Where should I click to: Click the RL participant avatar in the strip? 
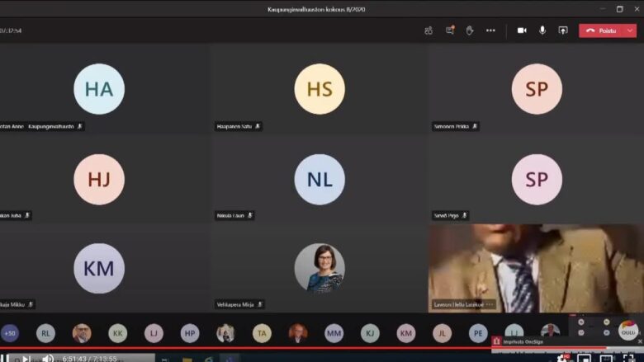pyautogui.click(x=45, y=333)
